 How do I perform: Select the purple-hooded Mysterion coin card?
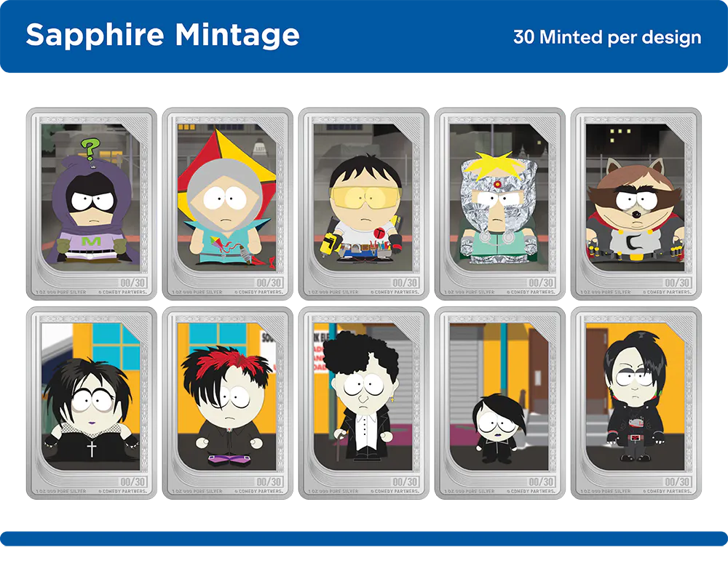click(x=92, y=204)
